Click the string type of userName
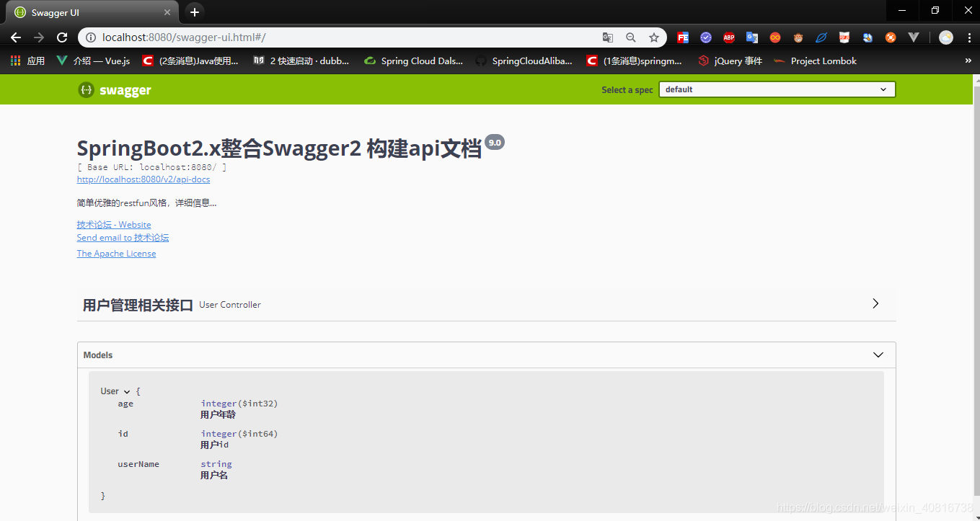Viewport: 980px width, 521px height. tap(216, 464)
